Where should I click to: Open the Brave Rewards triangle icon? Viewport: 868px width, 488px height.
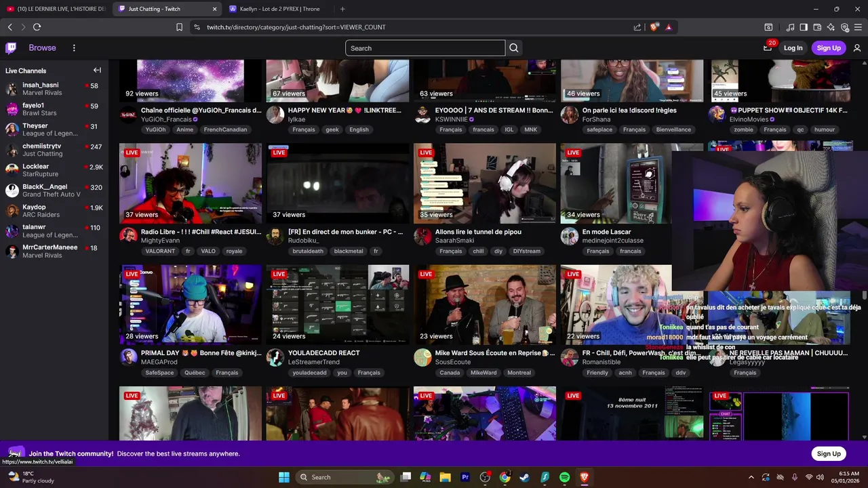tap(669, 27)
